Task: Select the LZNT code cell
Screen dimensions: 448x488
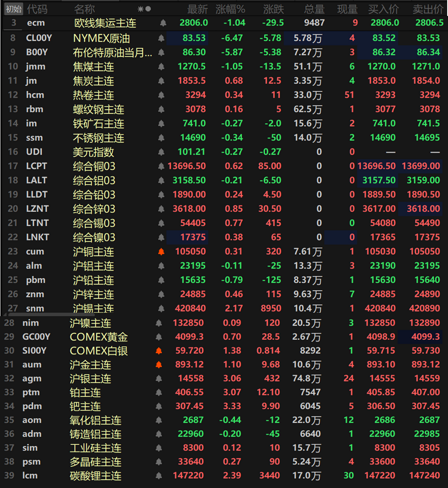Action: tap(37, 209)
